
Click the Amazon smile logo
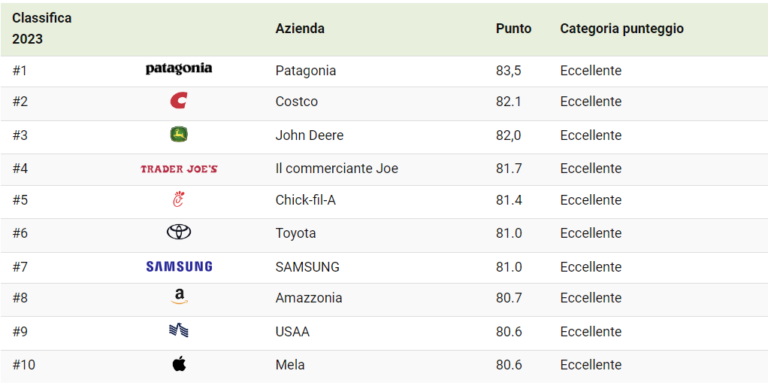tap(179, 297)
